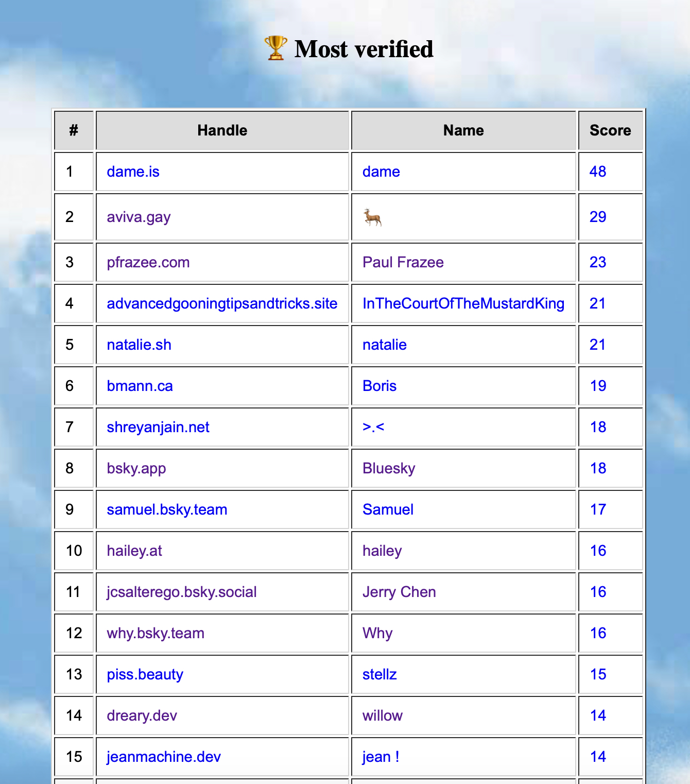Click the InTheCourtOfTheMustardKing name link
This screenshot has width=690, height=784.
click(x=463, y=303)
